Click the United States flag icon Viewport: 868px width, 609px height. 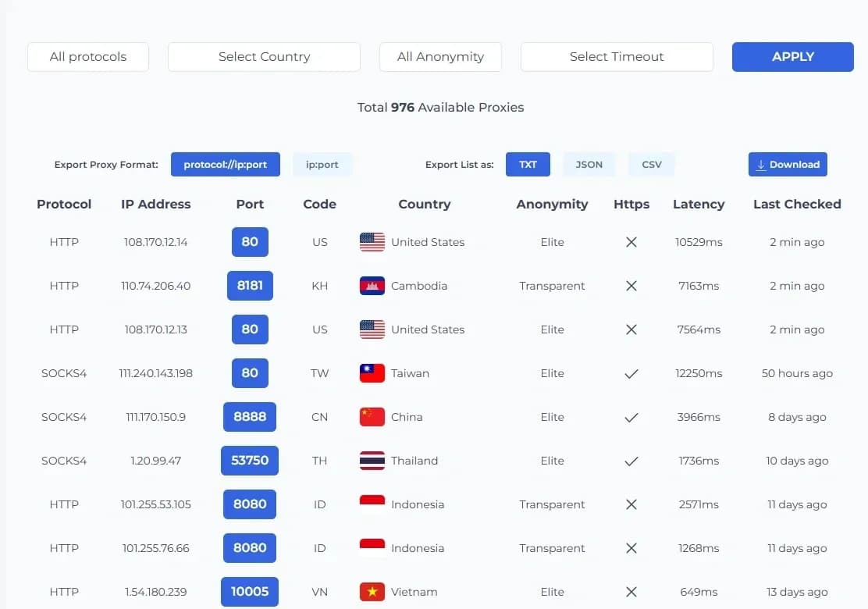coord(372,242)
